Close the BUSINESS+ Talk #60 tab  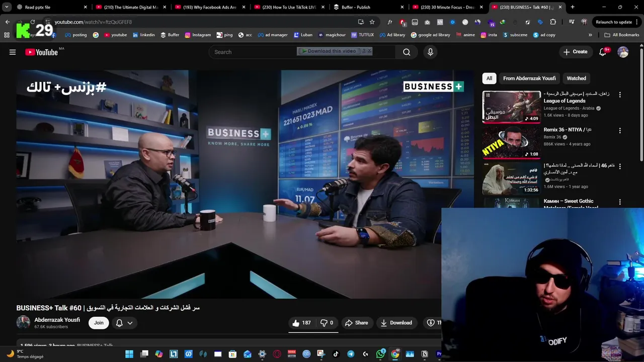560,7
